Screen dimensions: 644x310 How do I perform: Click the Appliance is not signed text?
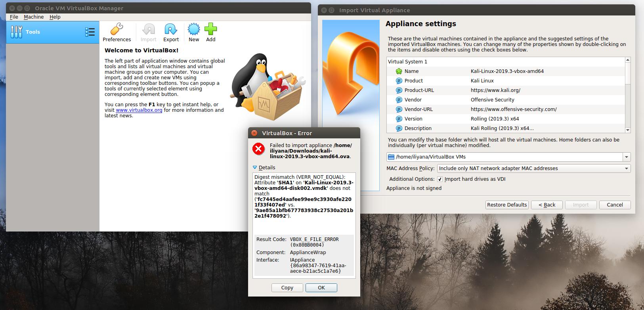point(414,188)
